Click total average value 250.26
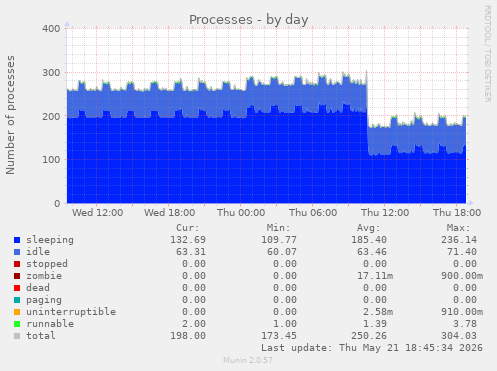This screenshot has width=497, height=371. coord(369,336)
